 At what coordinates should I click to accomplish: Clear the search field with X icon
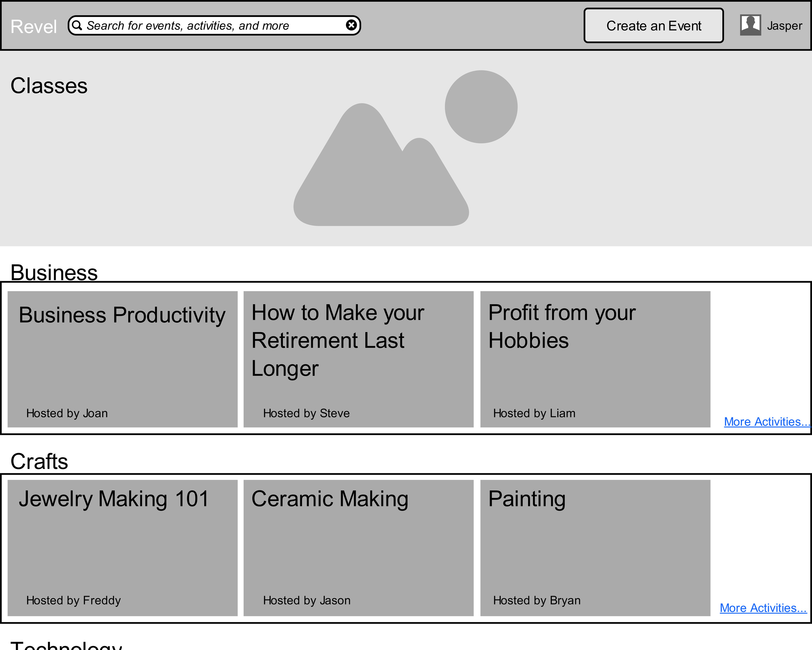pos(351,25)
